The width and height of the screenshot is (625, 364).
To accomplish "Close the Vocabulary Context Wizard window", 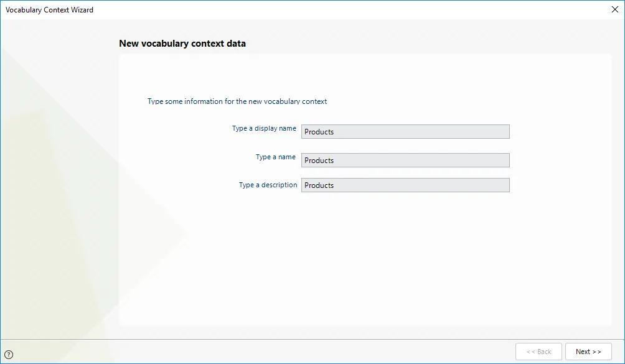I will 614,9.
